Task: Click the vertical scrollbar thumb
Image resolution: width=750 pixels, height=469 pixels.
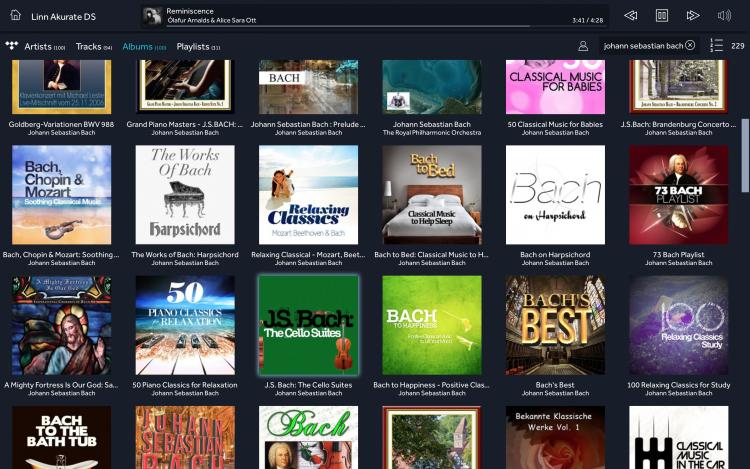Action: click(745, 155)
